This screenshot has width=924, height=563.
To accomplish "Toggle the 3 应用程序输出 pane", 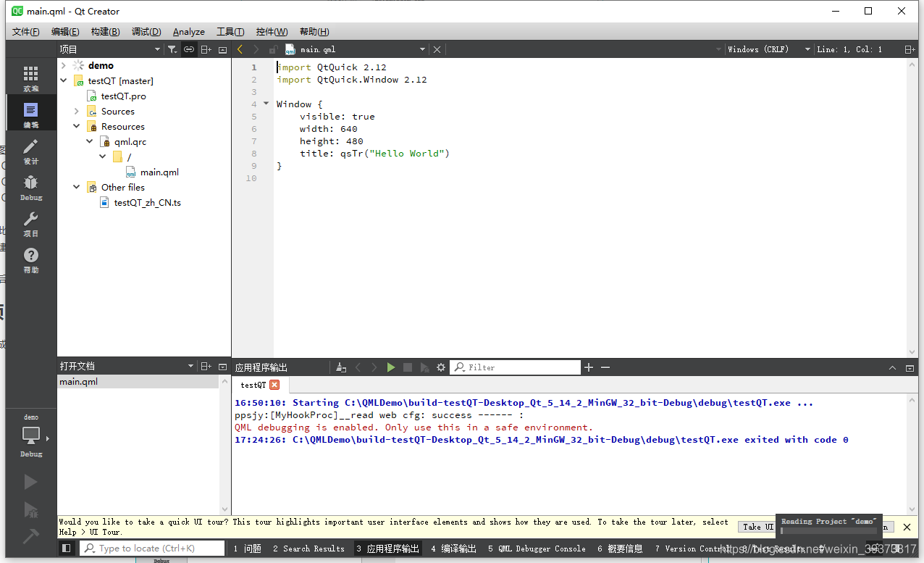I will point(388,549).
